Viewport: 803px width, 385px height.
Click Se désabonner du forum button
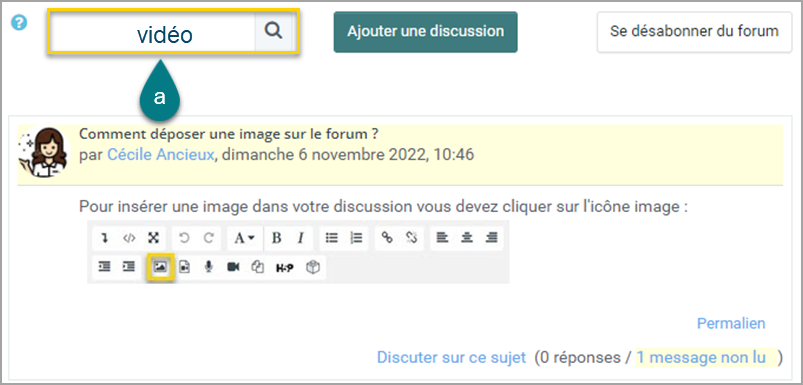694,32
